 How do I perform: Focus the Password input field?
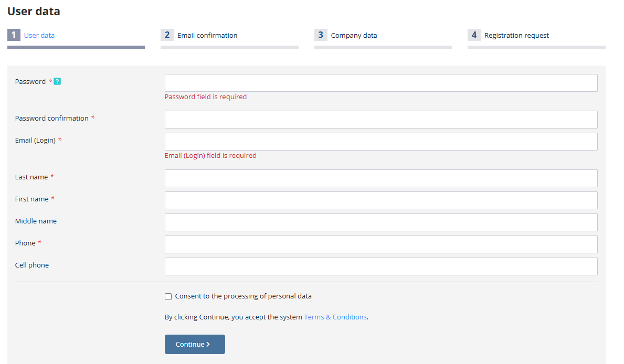(381, 83)
